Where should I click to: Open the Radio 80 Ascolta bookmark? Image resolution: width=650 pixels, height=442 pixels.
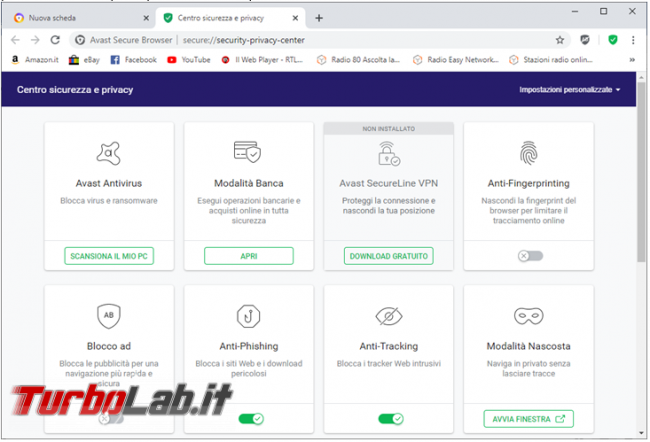pyautogui.click(x=358, y=60)
